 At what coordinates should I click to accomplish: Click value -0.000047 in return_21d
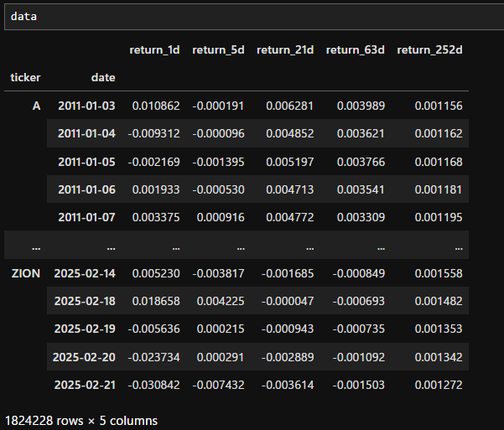pos(288,301)
